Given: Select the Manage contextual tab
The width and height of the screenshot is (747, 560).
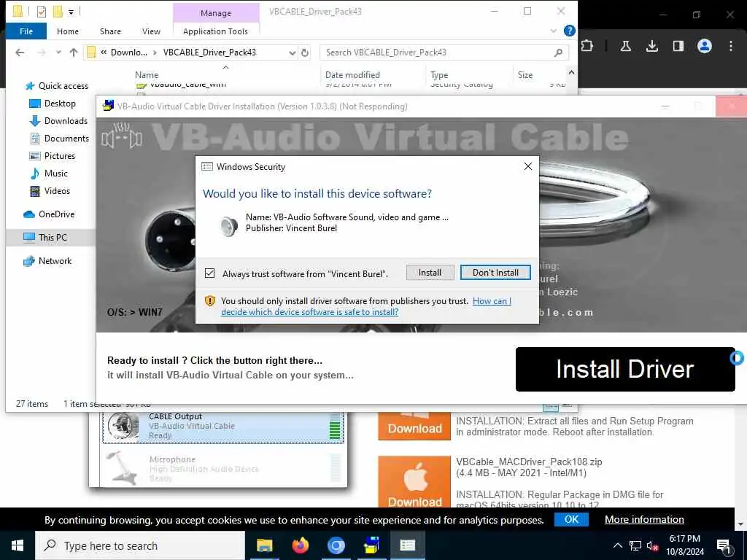Looking at the screenshot, I should point(216,13).
